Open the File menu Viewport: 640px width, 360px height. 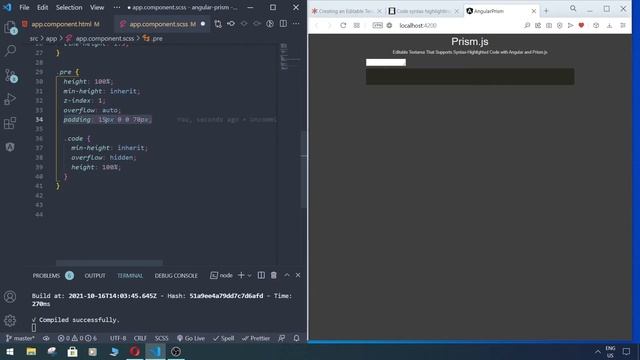coord(24,8)
